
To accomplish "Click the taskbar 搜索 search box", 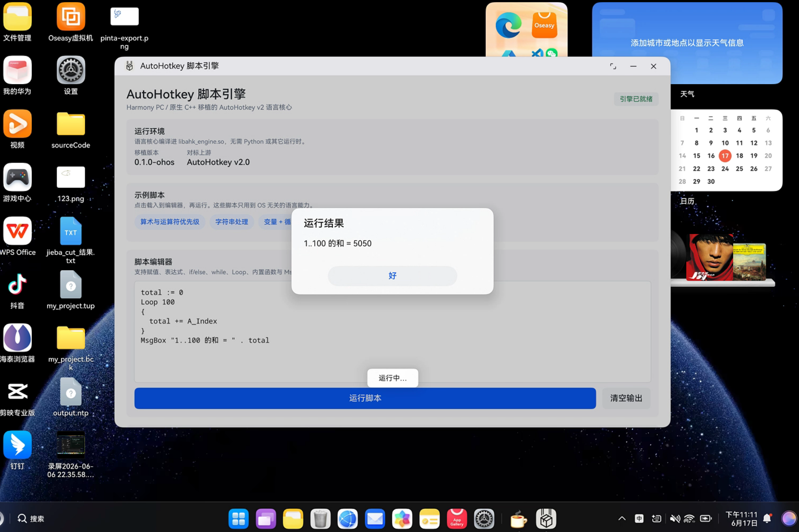I will (x=31, y=518).
